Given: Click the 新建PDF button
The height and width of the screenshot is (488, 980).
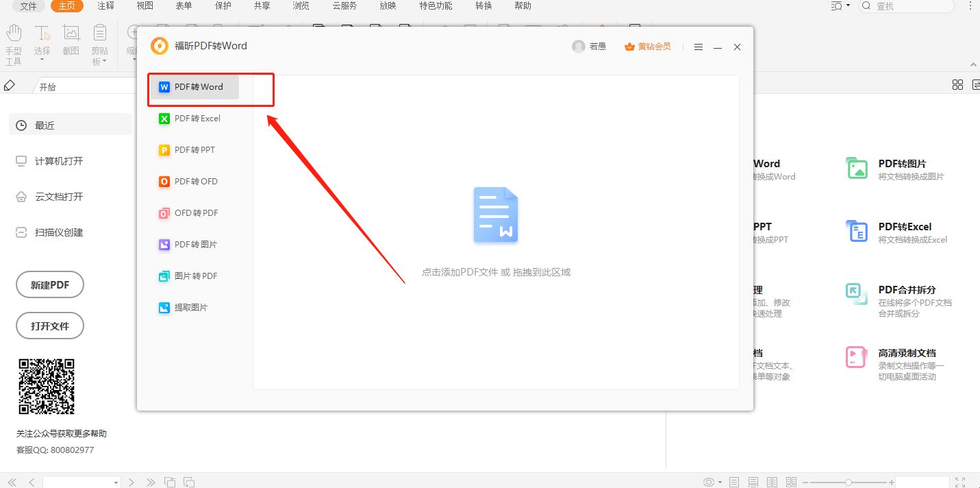Looking at the screenshot, I should (x=49, y=284).
